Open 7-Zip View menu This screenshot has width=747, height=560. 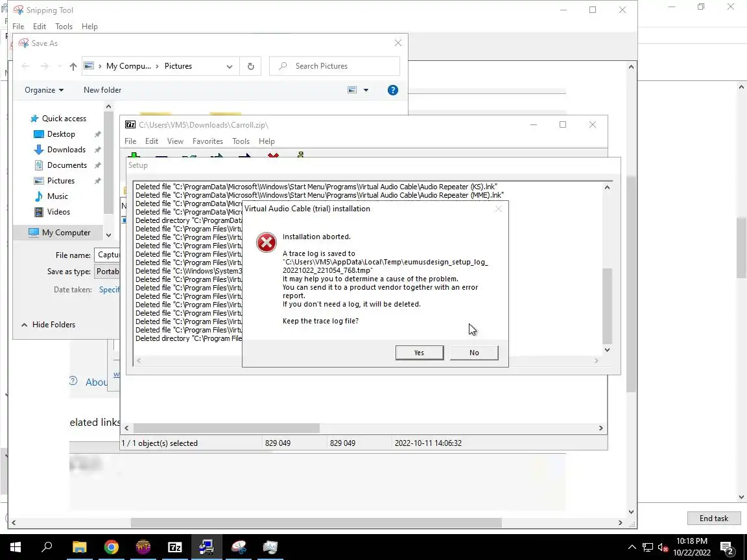click(x=175, y=141)
